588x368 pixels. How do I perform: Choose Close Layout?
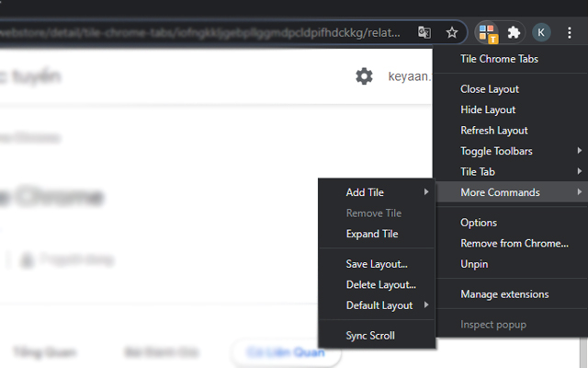[511, 89]
